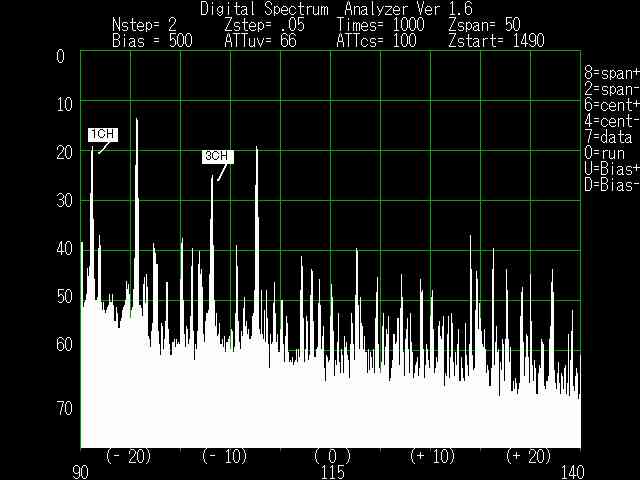Viewport: 640px width, 480px height.
Task: Click the ( 0 ) center offset label
Action: 332,456
